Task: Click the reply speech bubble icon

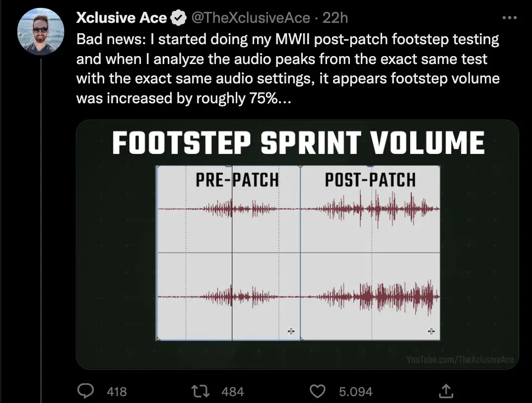Action: click(85, 391)
